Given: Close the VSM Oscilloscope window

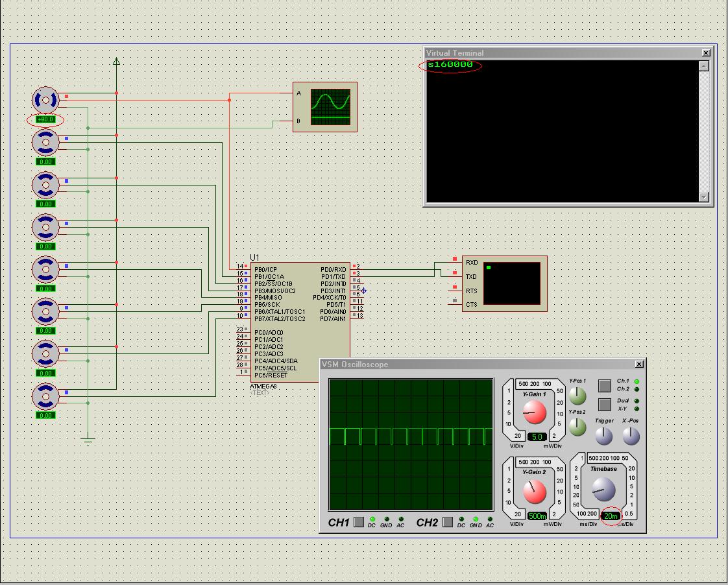Looking at the screenshot, I should pos(639,364).
